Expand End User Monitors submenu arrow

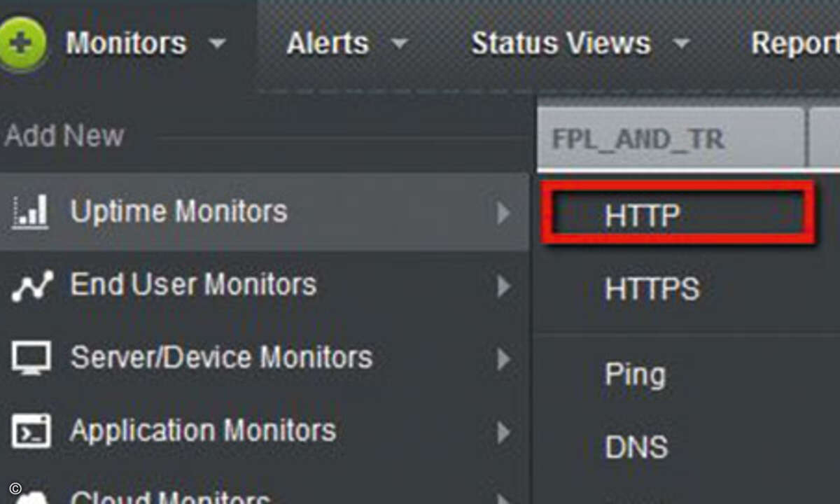(x=503, y=286)
